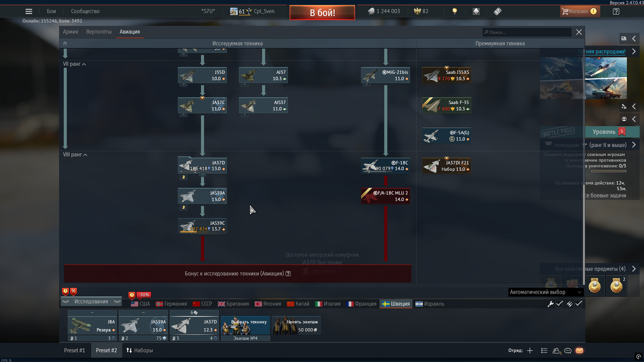Select the JA37D research tree card
The image size is (644, 362).
click(202, 166)
